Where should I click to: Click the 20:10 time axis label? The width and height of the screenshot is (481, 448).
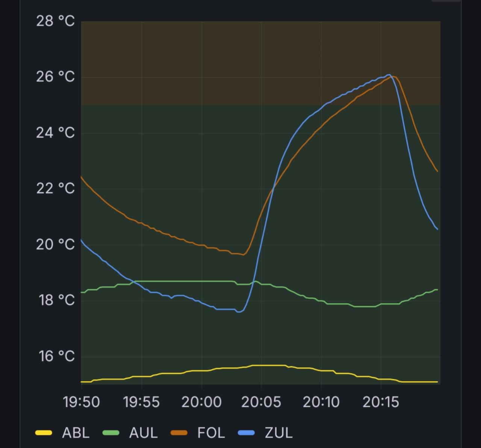(321, 402)
